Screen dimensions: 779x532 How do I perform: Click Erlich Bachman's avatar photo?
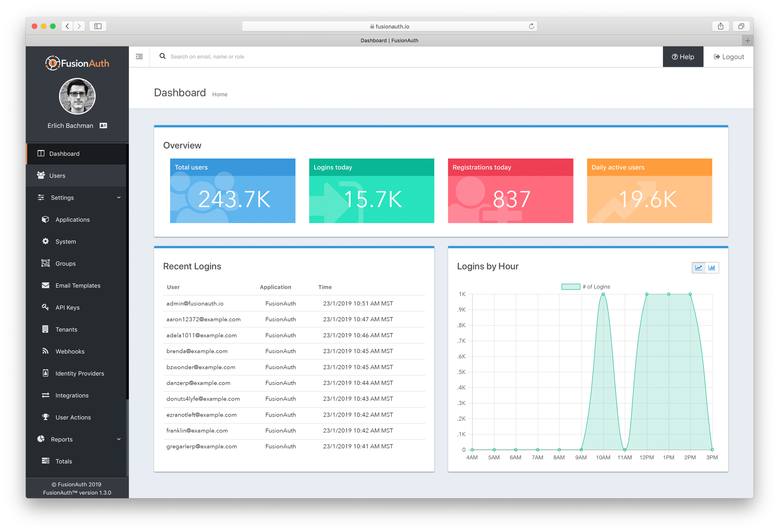(x=77, y=96)
